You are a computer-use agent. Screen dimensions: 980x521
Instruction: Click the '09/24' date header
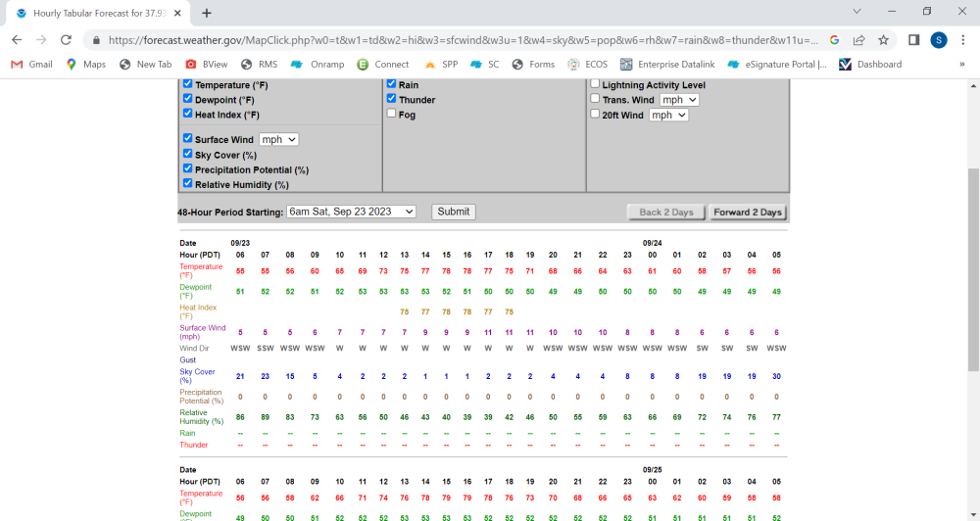tap(652, 243)
